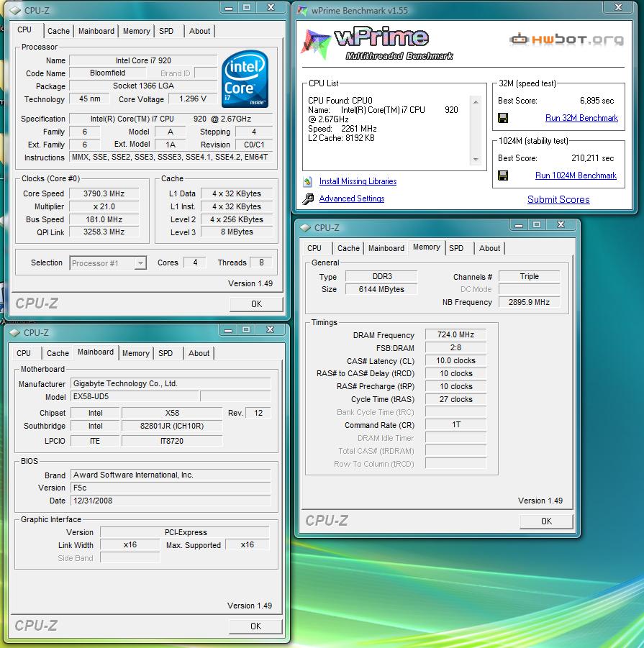
Task: Click the Multiplier x 21.0 value
Action: tap(104, 206)
